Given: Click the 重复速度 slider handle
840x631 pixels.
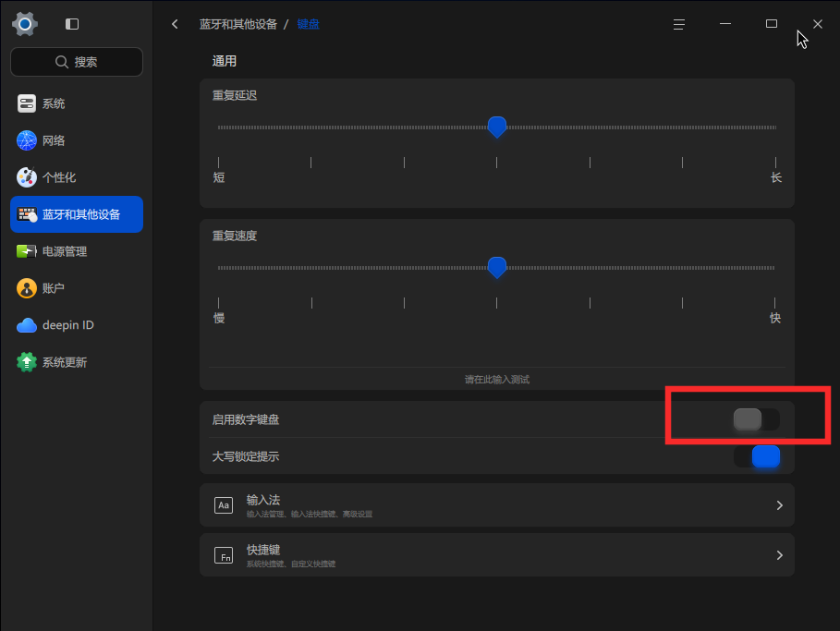Looking at the screenshot, I should (x=497, y=267).
